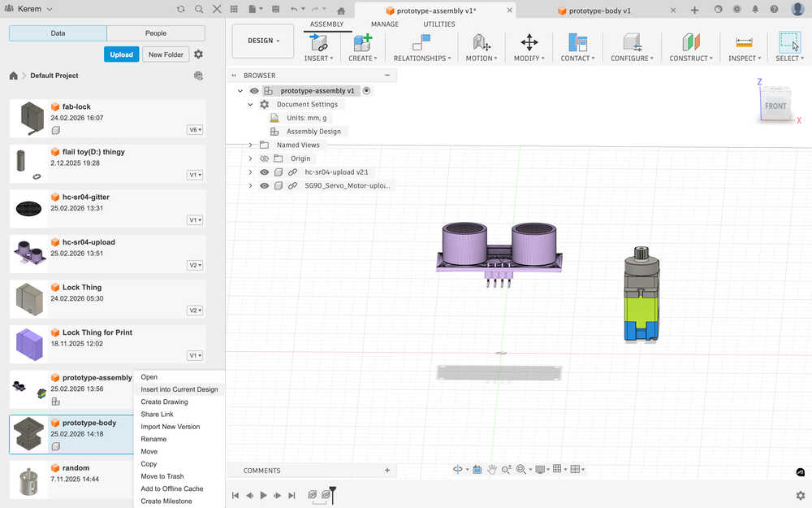The image size is (812, 508).
Task: Toggle visibility of prototype-assembly v1 root
Action: click(x=254, y=91)
